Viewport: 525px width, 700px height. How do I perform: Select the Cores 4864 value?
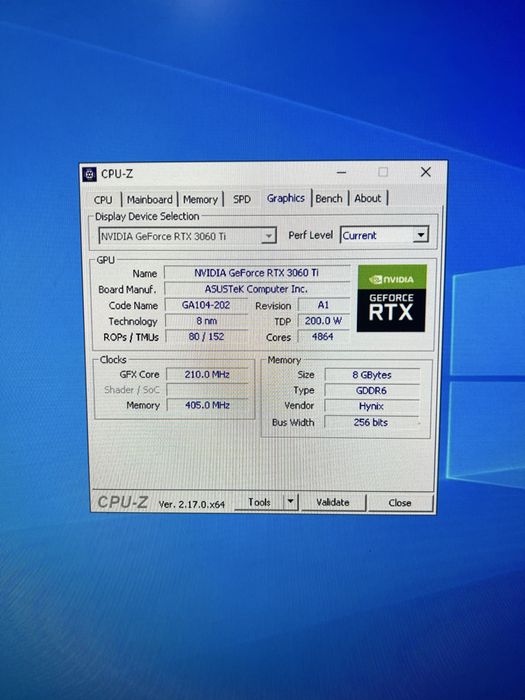point(323,336)
